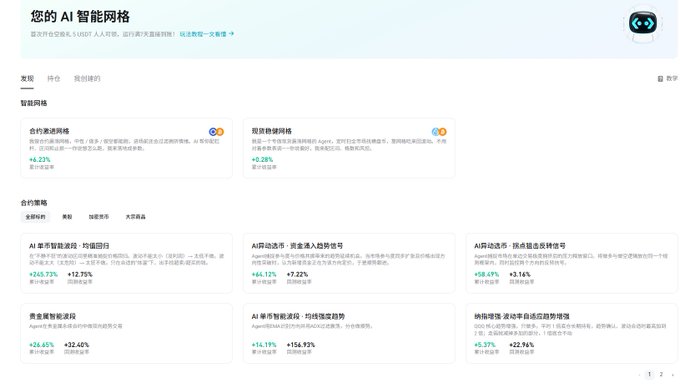The height and width of the screenshot is (388, 680).
Task: Go to pagination page 2
Action: (661, 374)
